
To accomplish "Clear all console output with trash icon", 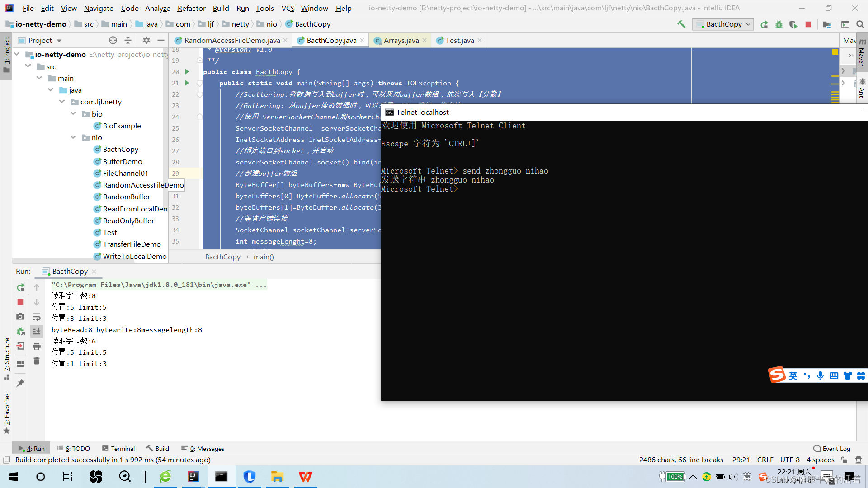I will tap(37, 361).
